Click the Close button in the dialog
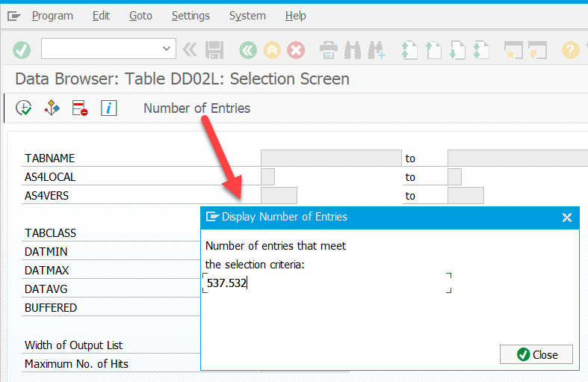This screenshot has width=588, height=382. click(536, 354)
